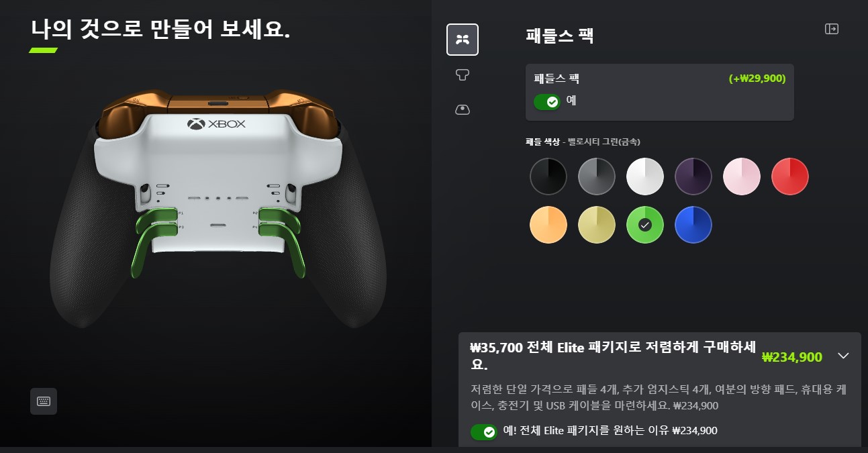
Task: Collapse the side panel icon
Action: (x=832, y=29)
